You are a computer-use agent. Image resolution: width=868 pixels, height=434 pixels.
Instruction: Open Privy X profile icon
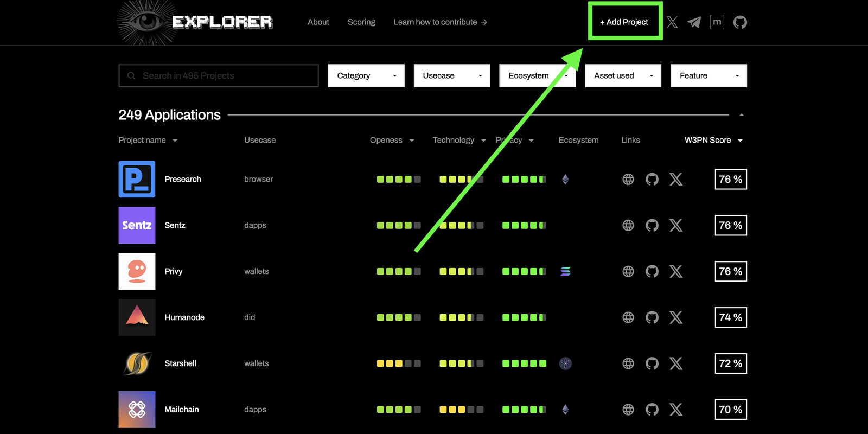pyautogui.click(x=675, y=271)
